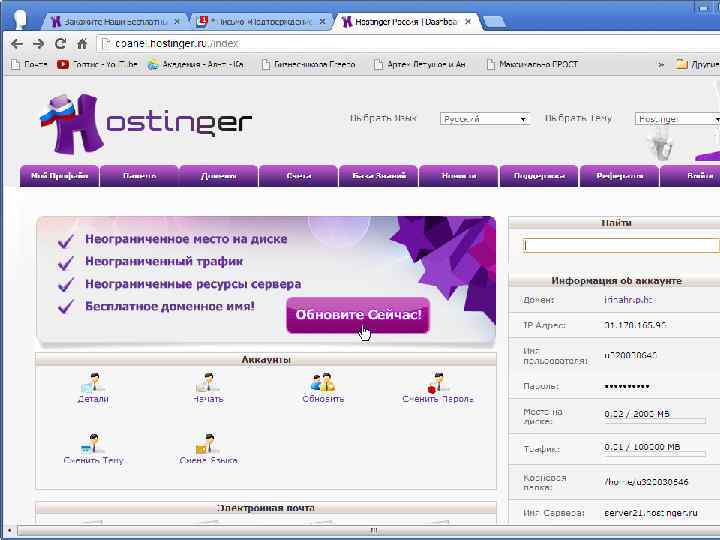Click the browser forward arrow
This screenshot has width=720, height=540.
[x=39, y=44]
